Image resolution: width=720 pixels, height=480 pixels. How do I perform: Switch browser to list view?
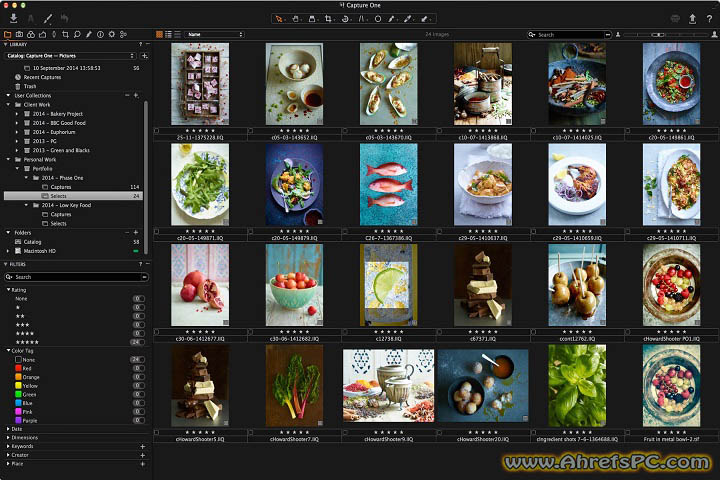pos(169,34)
